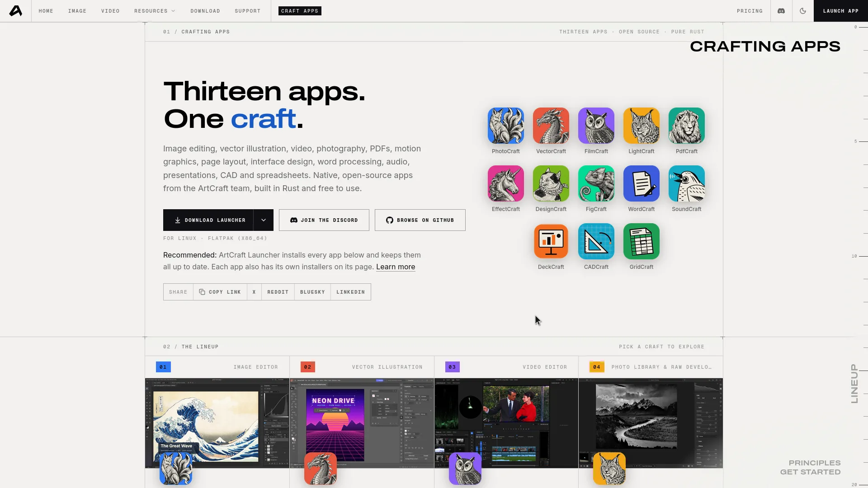Click the ArtCraft logo in the navbar
This screenshot has width=868, height=488.
pos(16,11)
